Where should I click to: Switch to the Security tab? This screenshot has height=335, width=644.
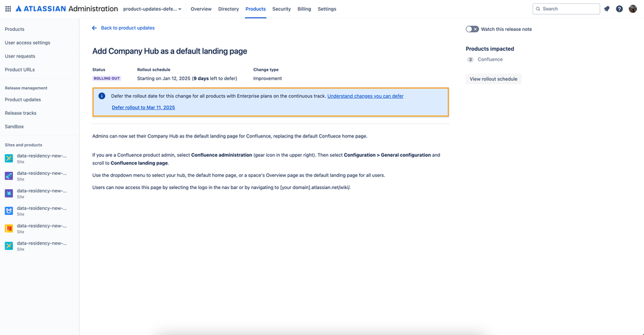click(x=281, y=8)
